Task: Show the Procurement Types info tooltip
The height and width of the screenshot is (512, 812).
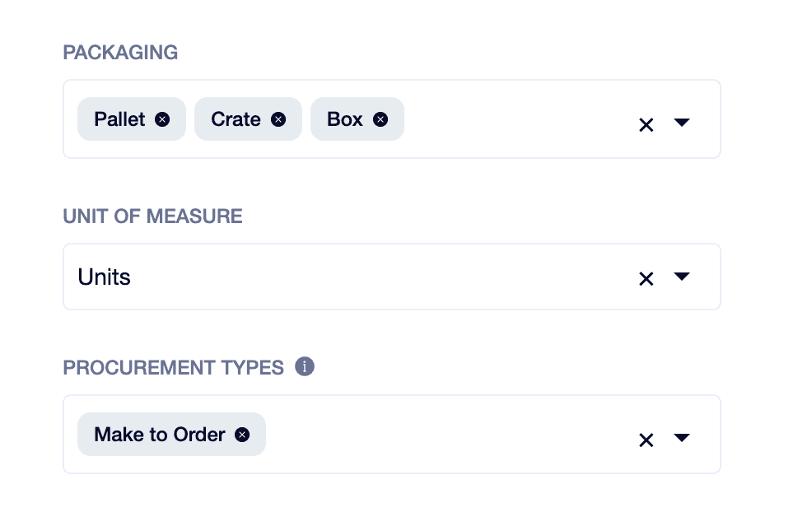Action: pos(305,366)
